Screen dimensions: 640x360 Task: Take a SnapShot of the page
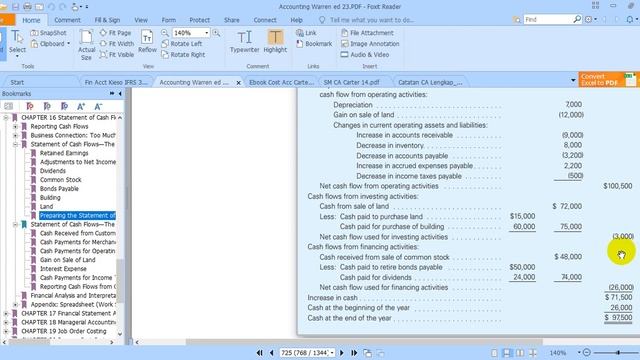(49, 33)
